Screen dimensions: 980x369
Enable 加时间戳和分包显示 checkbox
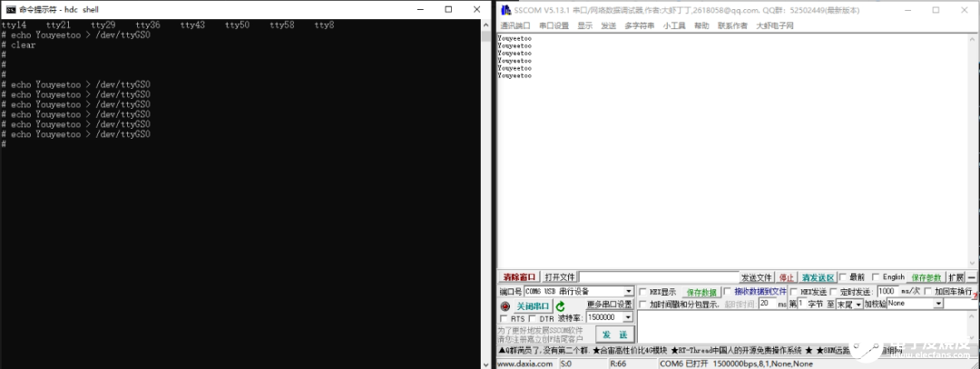(x=643, y=304)
